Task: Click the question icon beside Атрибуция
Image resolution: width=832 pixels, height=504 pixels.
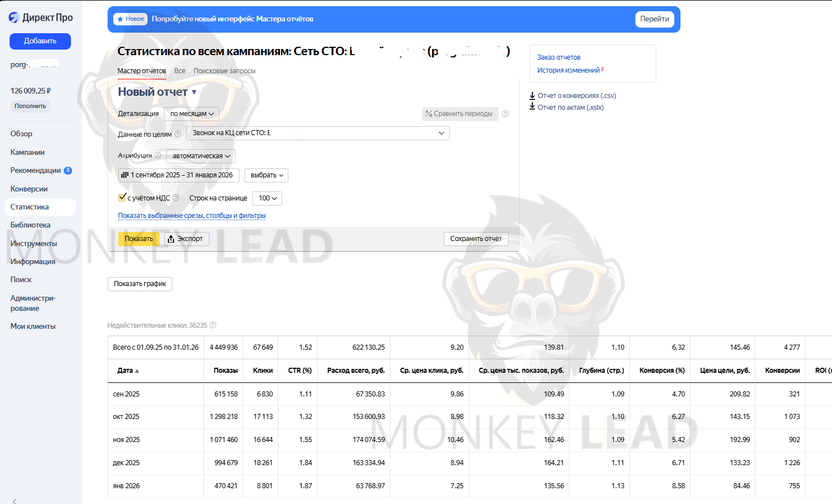Action: (158, 155)
